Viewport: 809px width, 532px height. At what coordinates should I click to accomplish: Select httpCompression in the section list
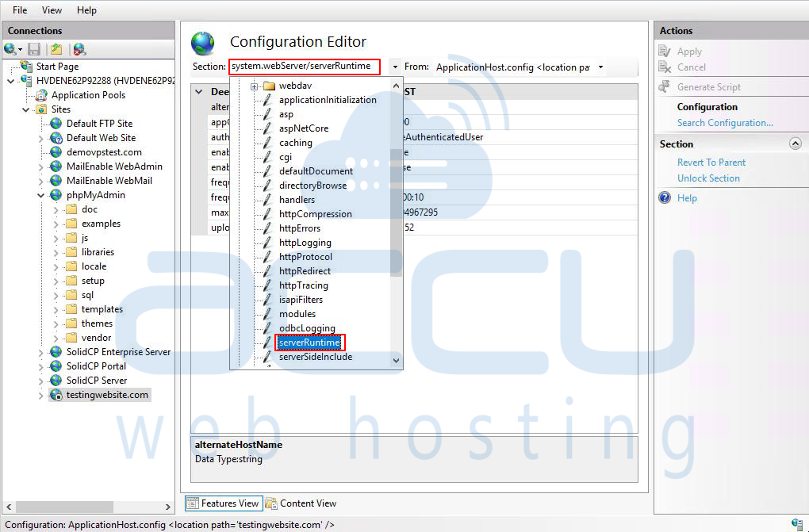click(x=315, y=213)
